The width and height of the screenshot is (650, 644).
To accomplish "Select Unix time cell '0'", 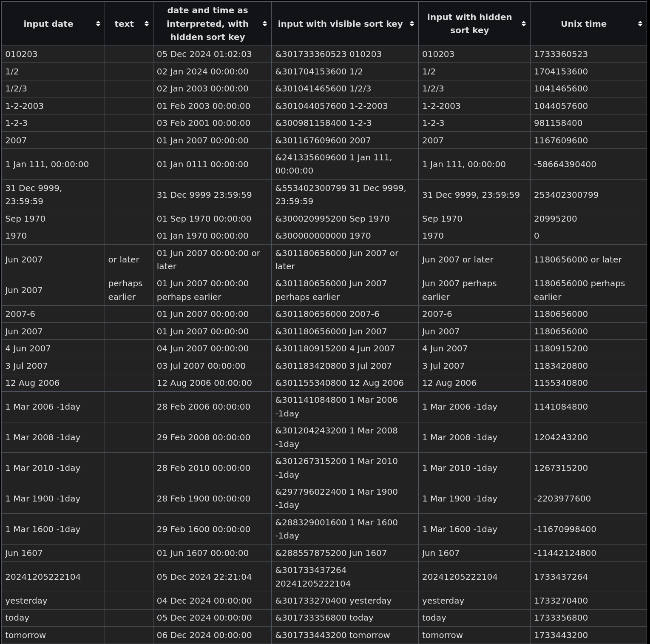I will [x=588, y=236].
